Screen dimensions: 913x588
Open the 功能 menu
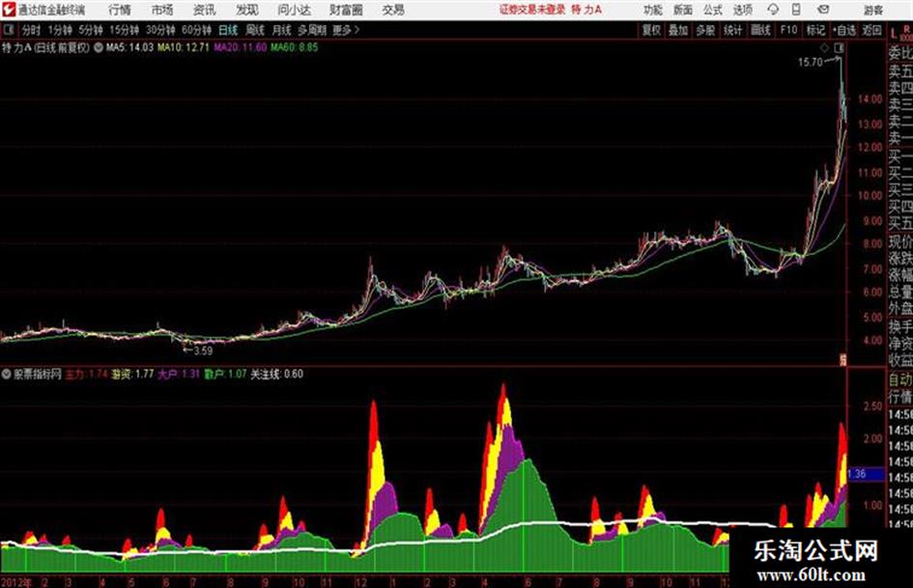[x=653, y=10]
